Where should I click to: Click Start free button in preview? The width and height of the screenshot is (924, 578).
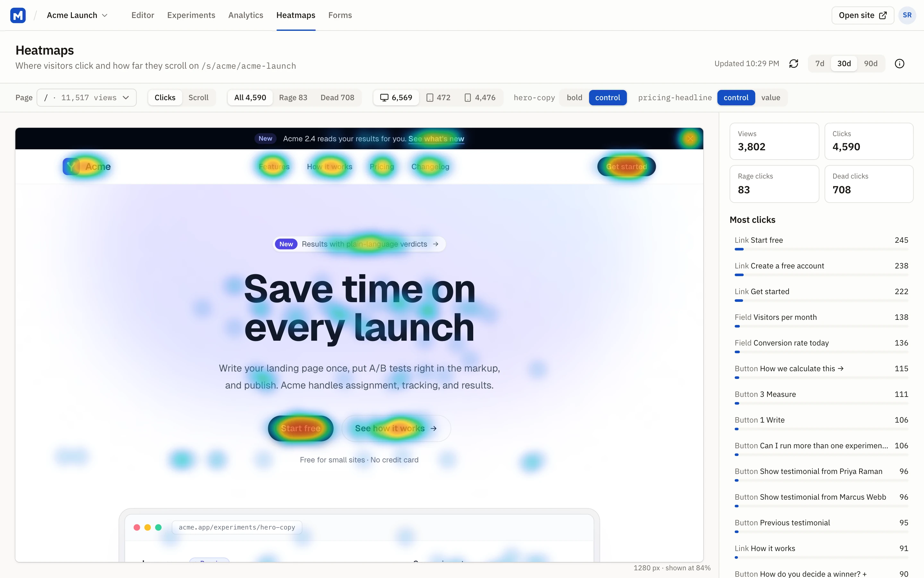(x=301, y=428)
